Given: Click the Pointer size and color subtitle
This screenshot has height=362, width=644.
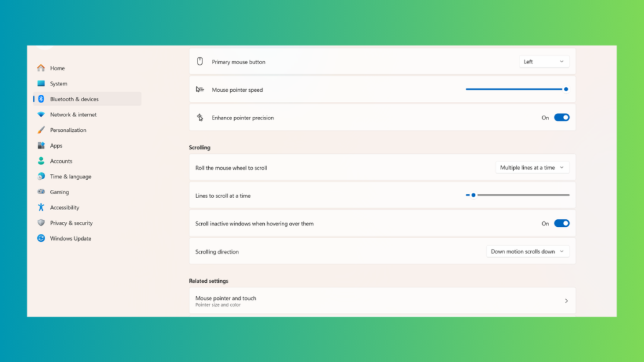Looking at the screenshot, I should pyautogui.click(x=218, y=305).
